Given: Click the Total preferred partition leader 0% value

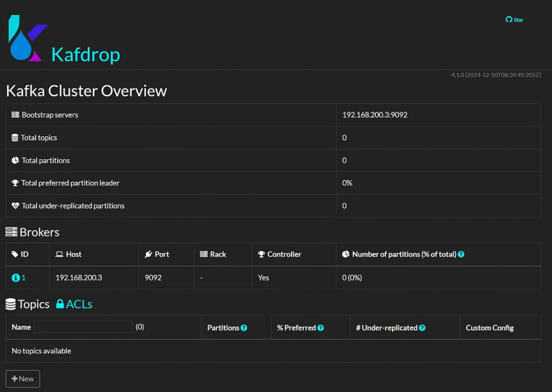Looking at the screenshot, I should (x=347, y=183).
